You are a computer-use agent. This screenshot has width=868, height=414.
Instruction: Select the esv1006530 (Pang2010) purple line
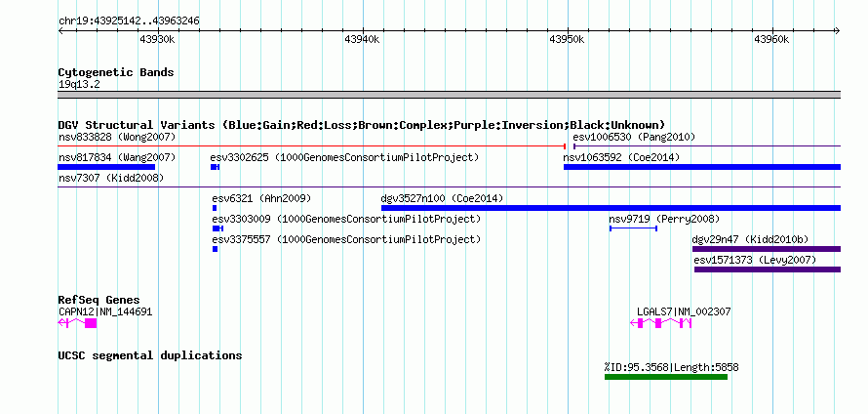click(707, 146)
